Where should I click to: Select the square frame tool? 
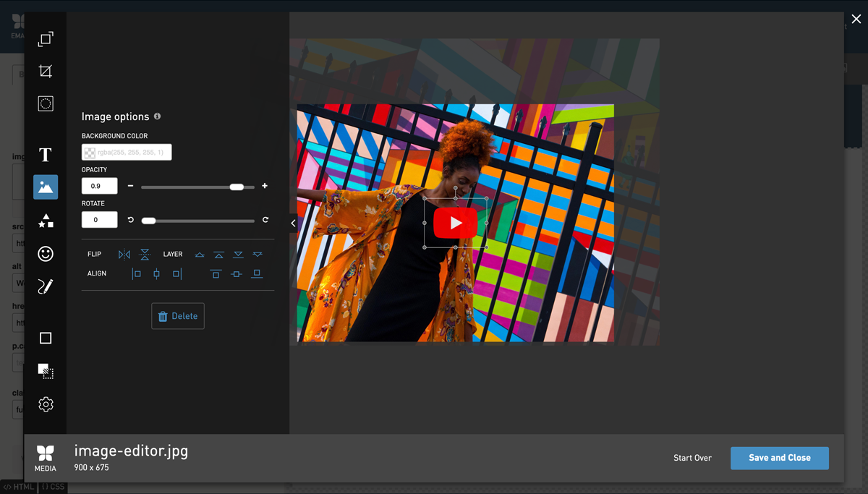pyautogui.click(x=46, y=338)
